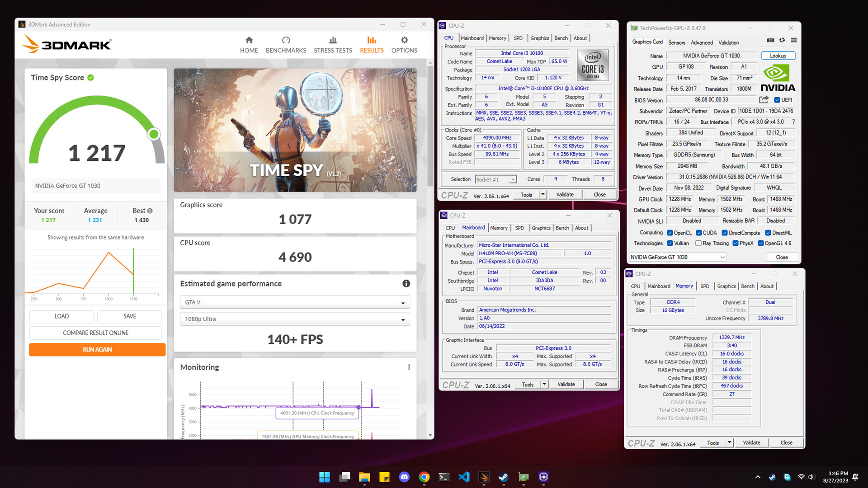Viewport: 868px width, 488px height.
Task: Open Windows Start menu
Action: [x=325, y=477]
